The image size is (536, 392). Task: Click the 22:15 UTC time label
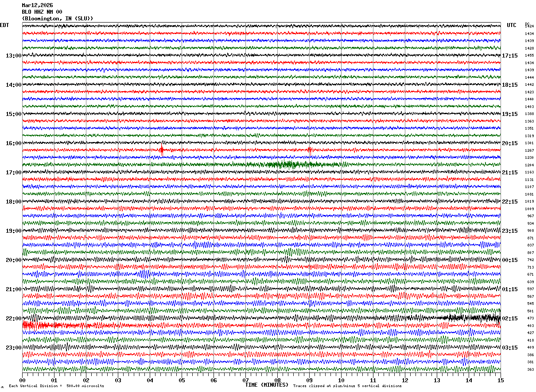pyautogui.click(x=510, y=202)
